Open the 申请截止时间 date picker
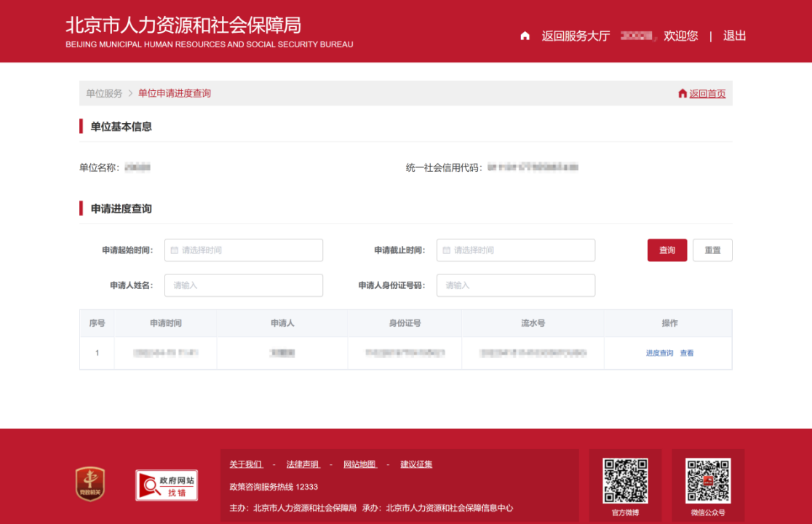The width and height of the screenshot is (812, 524). point(516,250)
